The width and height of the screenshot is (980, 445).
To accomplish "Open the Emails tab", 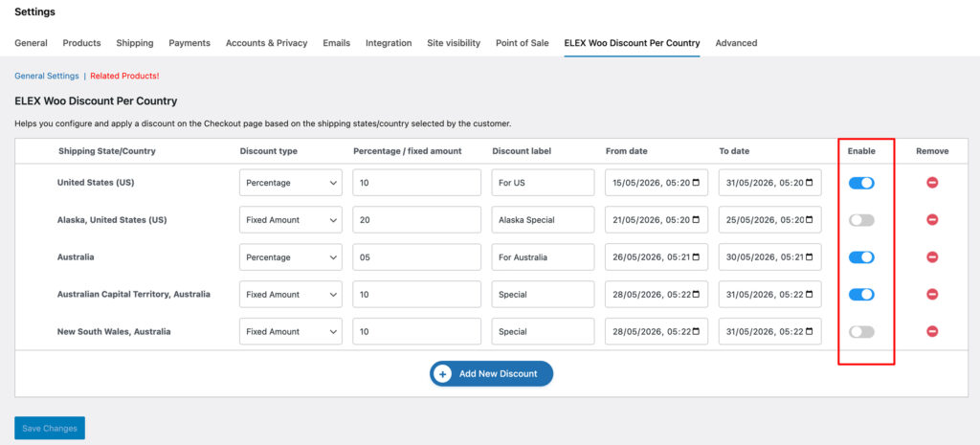I will point(336,43).
